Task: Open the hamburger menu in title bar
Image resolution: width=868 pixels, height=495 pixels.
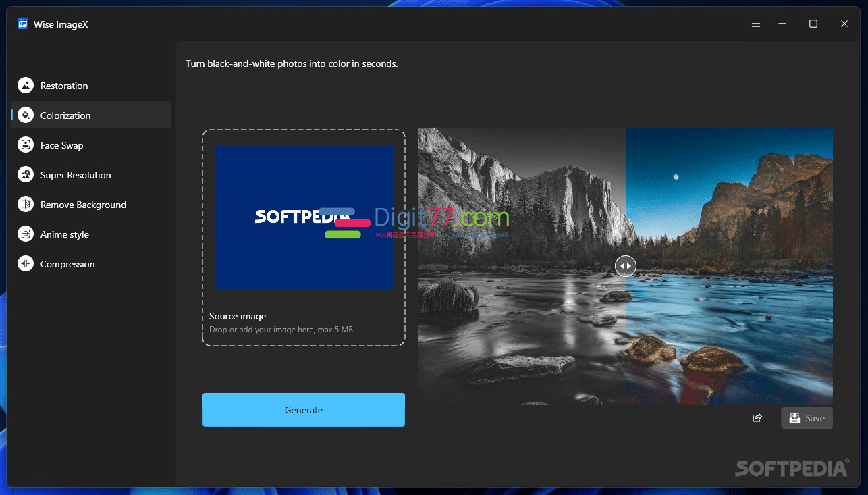Action: pos(756,24)
